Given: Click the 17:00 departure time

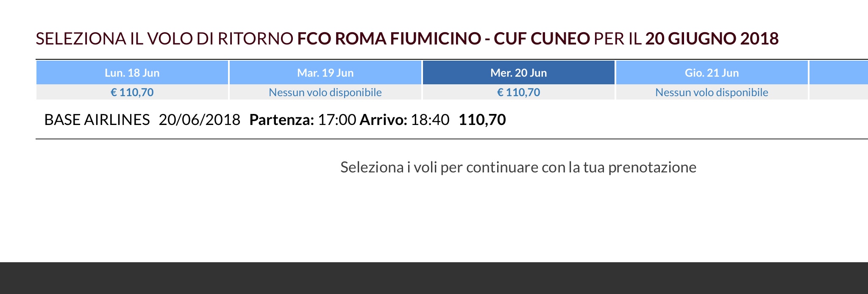Looking at the screenshot, I should click(337, 120).
